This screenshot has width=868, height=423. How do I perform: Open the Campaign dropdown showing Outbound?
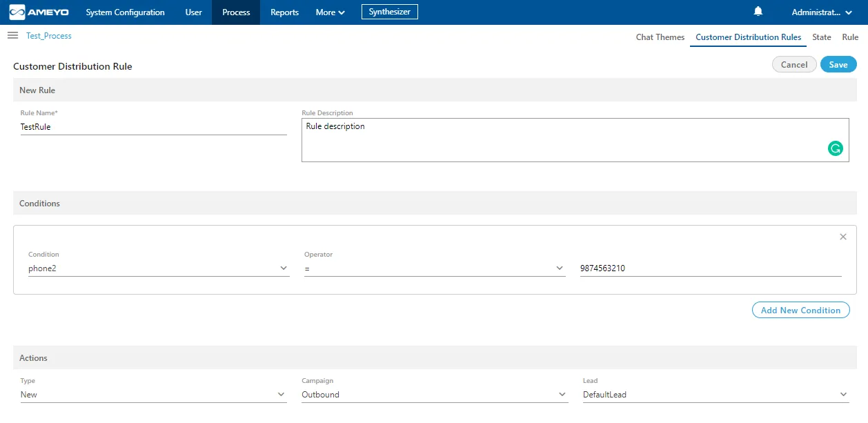click(435, 395)
